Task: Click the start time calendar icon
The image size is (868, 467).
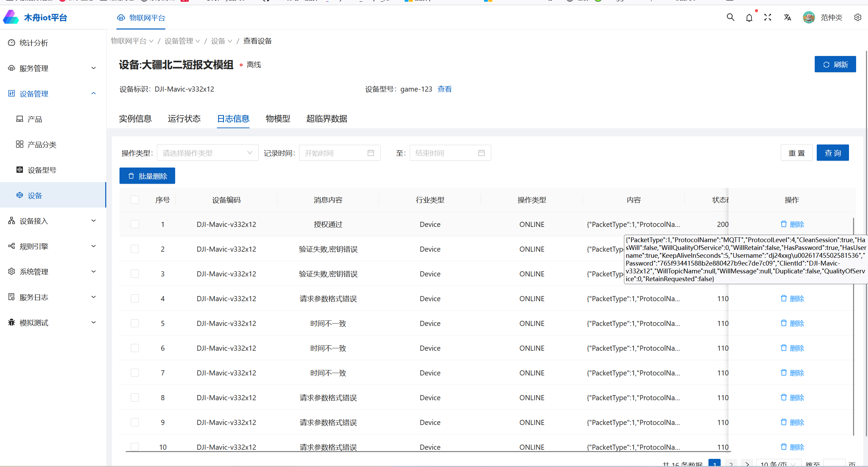Action: [x=371, y=153]
